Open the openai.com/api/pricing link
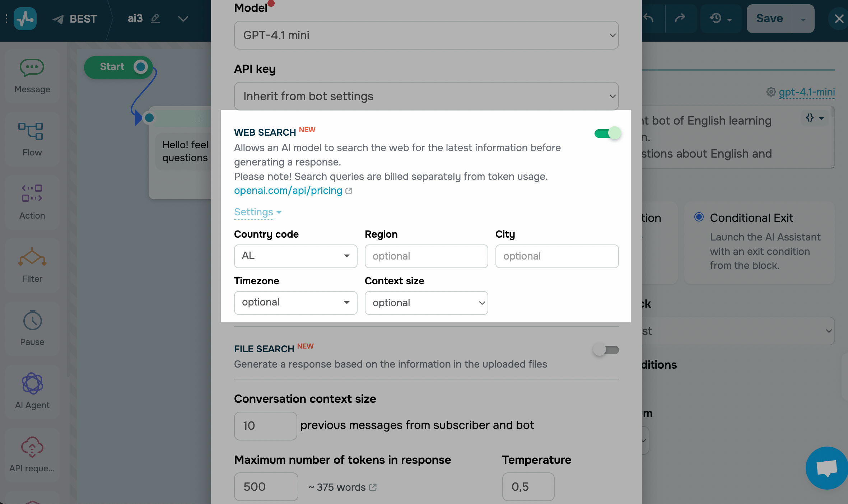The height and width of the screenshot is (504, 848). tap(288, 191)
